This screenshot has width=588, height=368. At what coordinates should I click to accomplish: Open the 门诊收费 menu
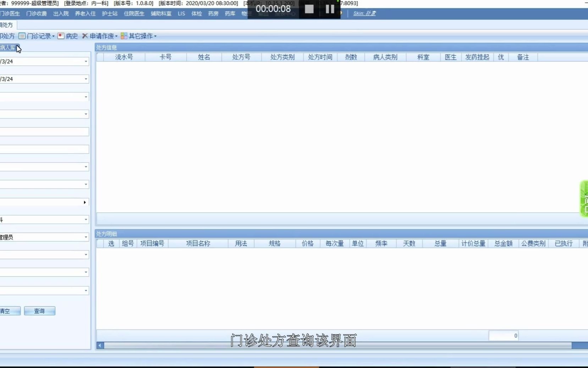(x=37, y=13)
